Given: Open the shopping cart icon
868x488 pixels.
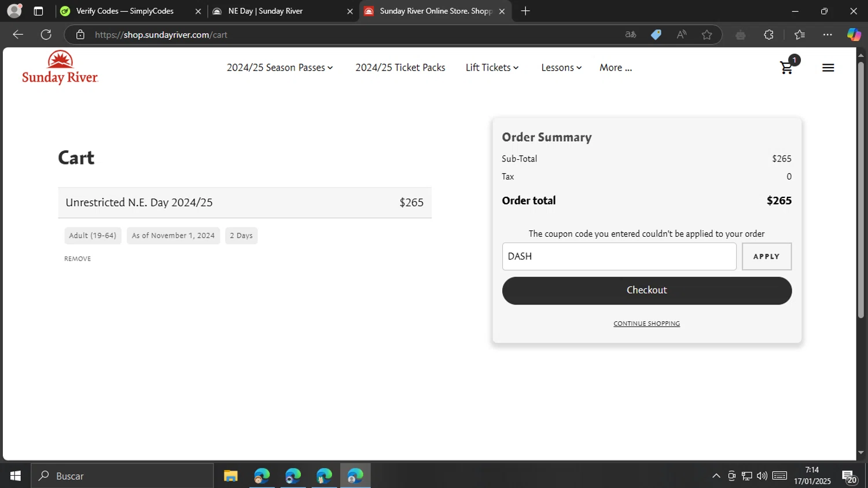Looking at the screenshot, I should click(786, 68).
